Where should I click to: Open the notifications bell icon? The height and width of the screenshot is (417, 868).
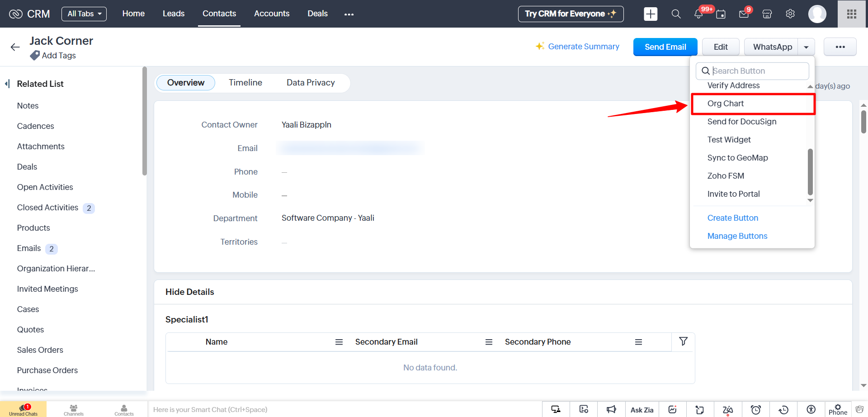(x=698, y=14)
